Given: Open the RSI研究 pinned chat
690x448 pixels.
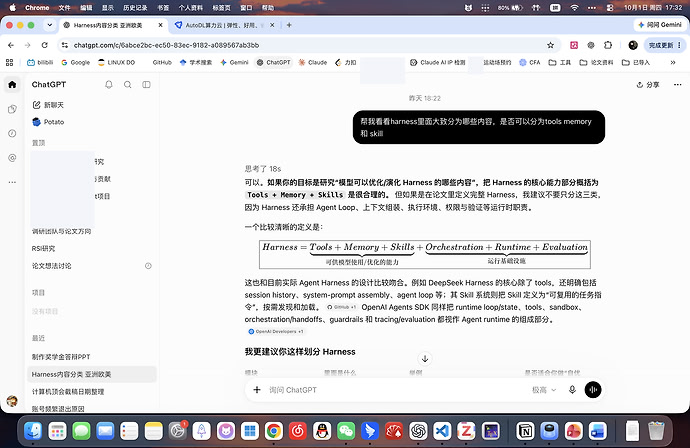Looking at the screenshot, I should click(43, 249).
